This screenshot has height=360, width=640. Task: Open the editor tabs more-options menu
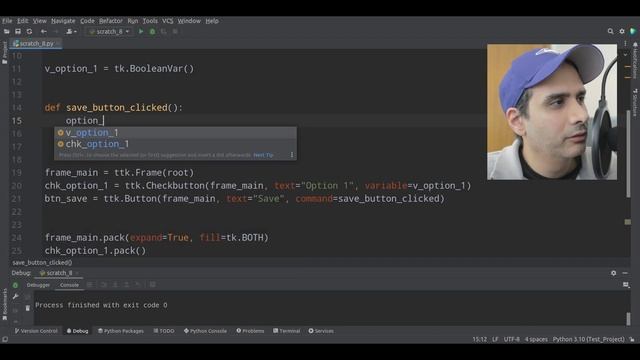pos(625,43)
